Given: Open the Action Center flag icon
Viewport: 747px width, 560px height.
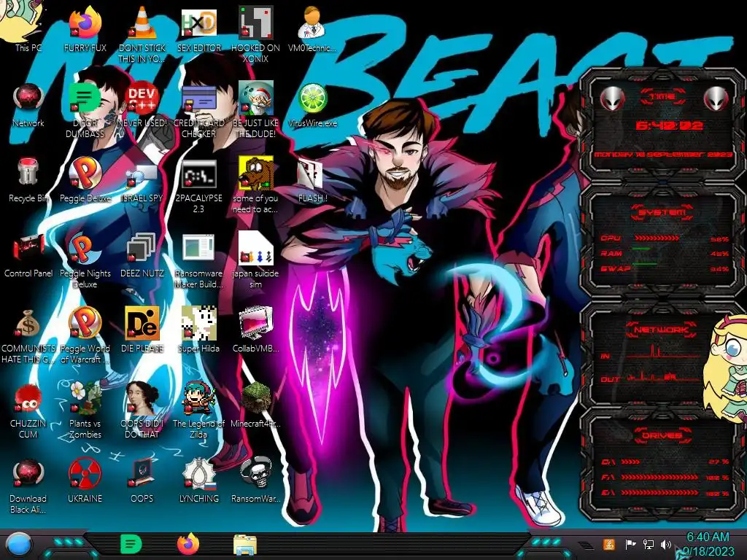Looking at the screenshot, I should [x=630, y=544].
